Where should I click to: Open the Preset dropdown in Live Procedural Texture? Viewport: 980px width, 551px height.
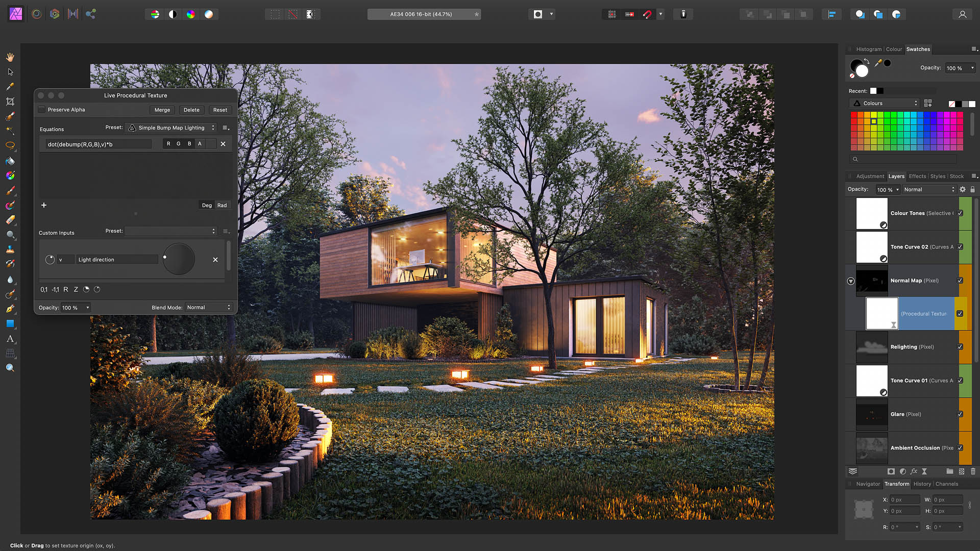pos(173,127)
